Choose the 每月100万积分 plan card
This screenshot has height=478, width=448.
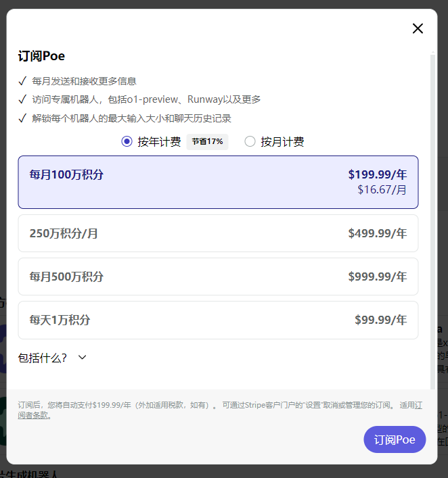(218, 183)
